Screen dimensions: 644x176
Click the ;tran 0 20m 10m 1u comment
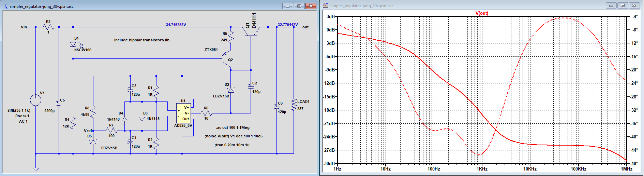coord(232,145)
